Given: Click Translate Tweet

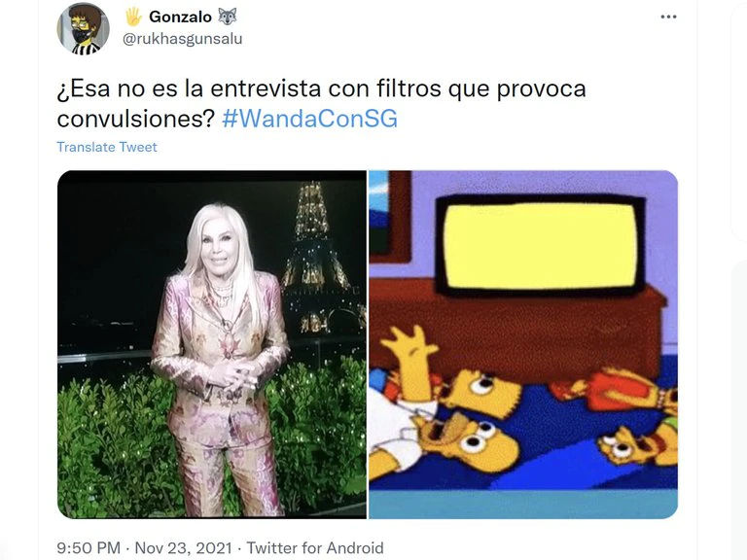Looking at the screenshot, I should [x=107, y=147].
